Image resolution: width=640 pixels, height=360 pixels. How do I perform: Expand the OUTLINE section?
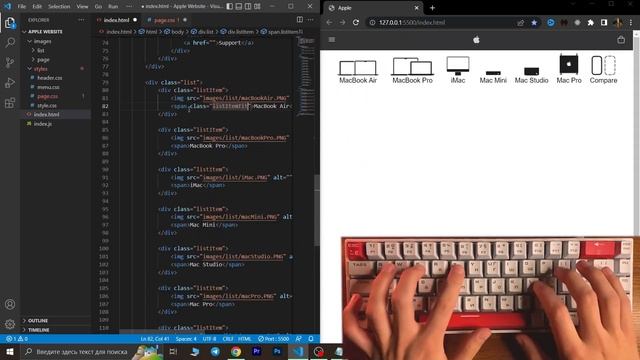(x=38, y=321)
